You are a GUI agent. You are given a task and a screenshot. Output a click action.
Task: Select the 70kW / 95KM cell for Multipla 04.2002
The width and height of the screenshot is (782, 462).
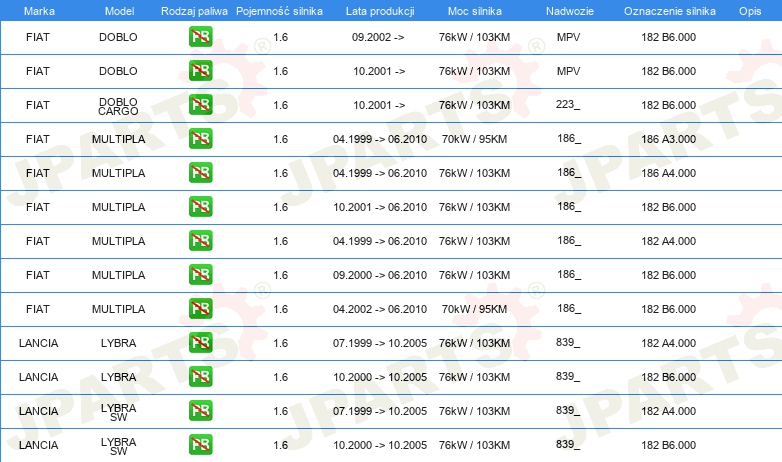click(x=474, y=309)
